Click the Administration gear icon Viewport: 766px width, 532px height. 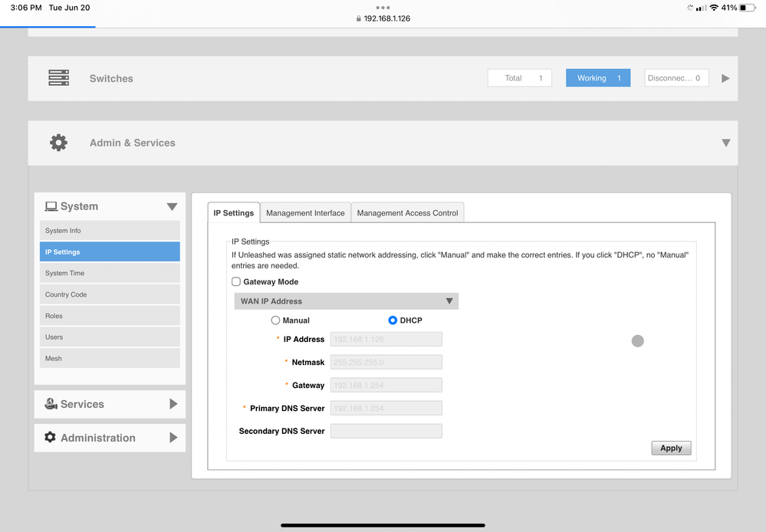click(x=51, y=437)
